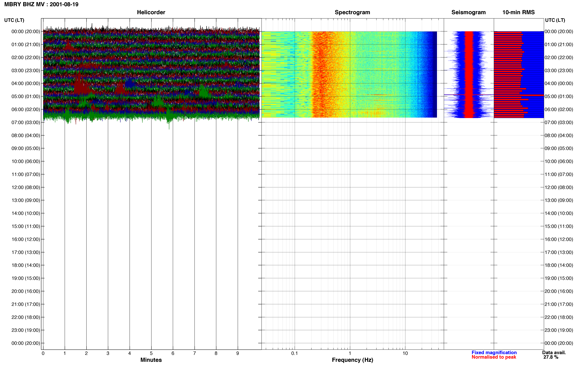Select the 'Spectrogram' panel heading
The height and width of the screenshot is (368, 588).
(352, 12)
